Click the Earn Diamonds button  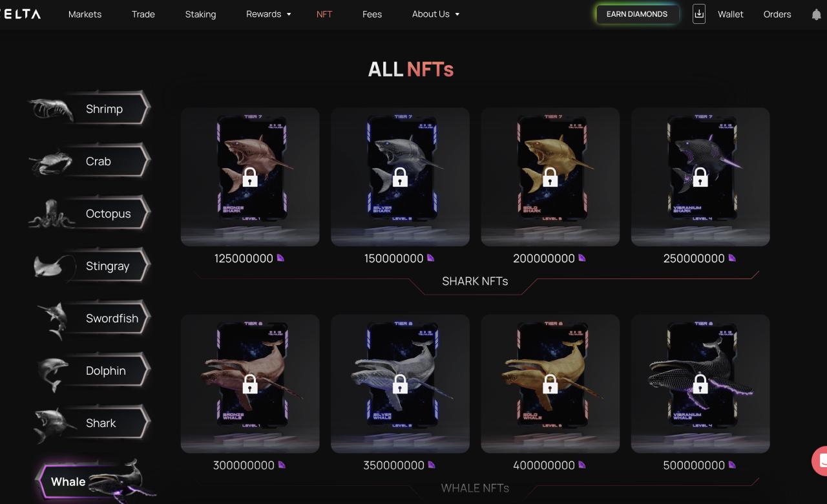637,14
